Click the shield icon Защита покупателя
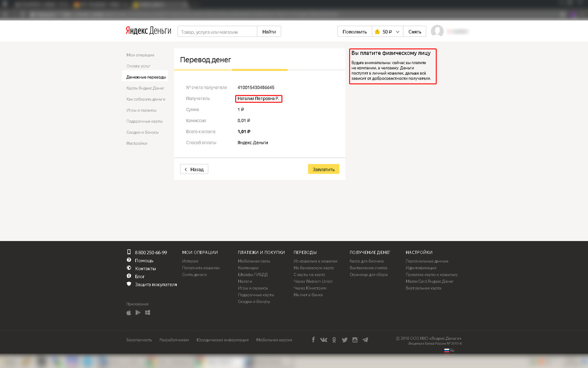This screenshot has height=368, width=588. pyautogui.click(x=129, y=284)
